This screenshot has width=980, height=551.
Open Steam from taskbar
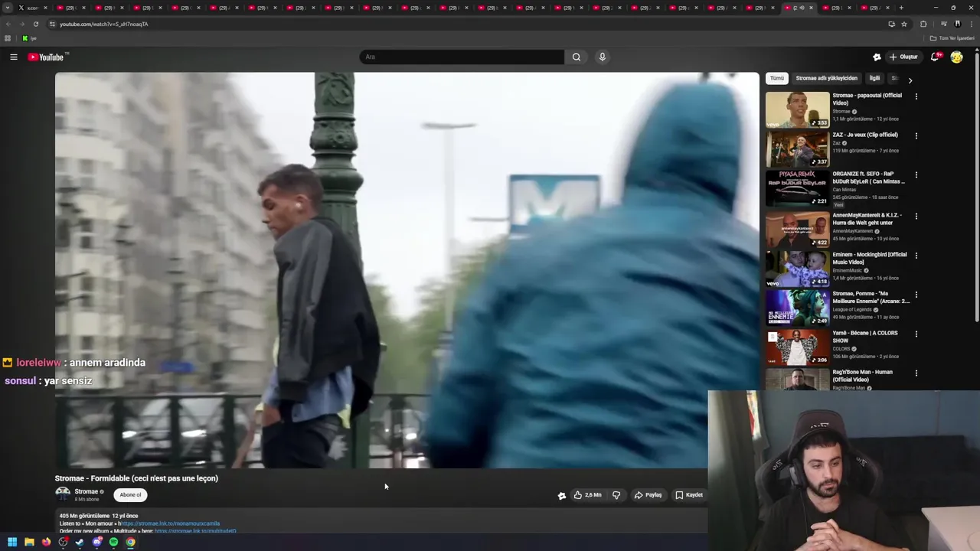click(x=80, y=542)
